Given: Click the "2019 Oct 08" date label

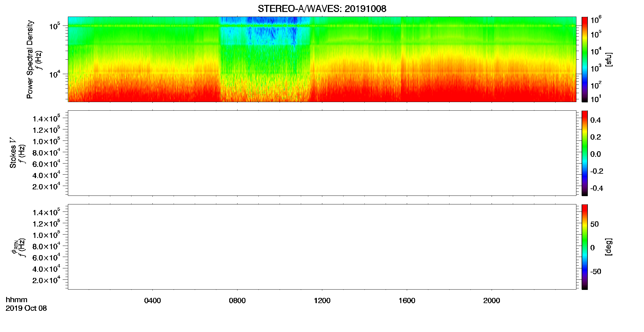Looking at the screenshot, I should (x=26, y=308).
